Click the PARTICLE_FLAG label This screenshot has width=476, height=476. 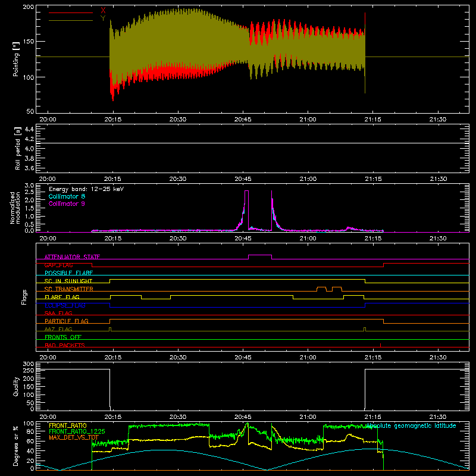coord(67,321)
